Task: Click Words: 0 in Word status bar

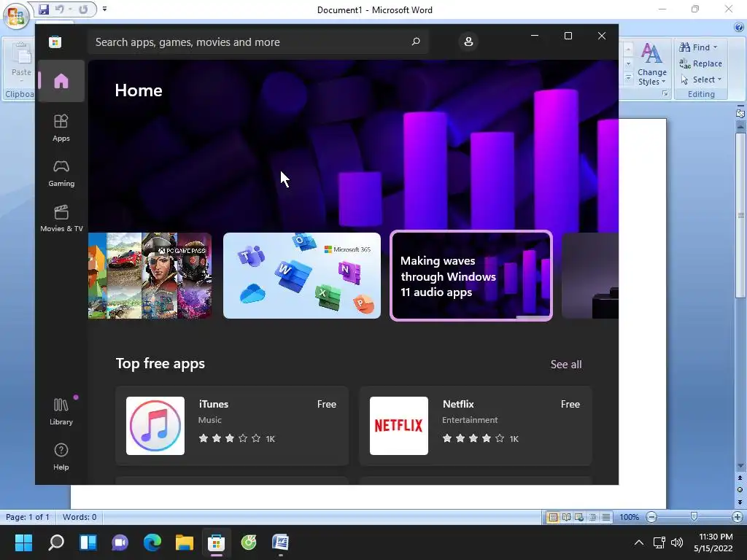Action: (x=80, y=517)
